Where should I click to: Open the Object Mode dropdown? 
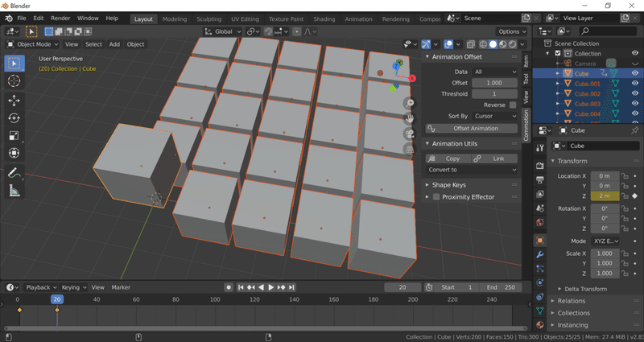point(33,44)
